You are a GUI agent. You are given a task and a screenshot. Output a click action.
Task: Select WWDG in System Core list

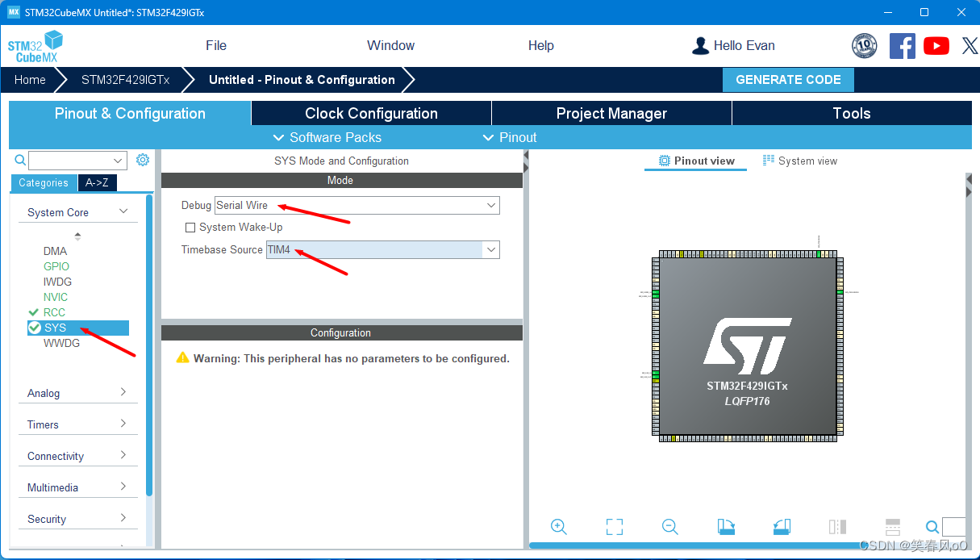point(61,343)
